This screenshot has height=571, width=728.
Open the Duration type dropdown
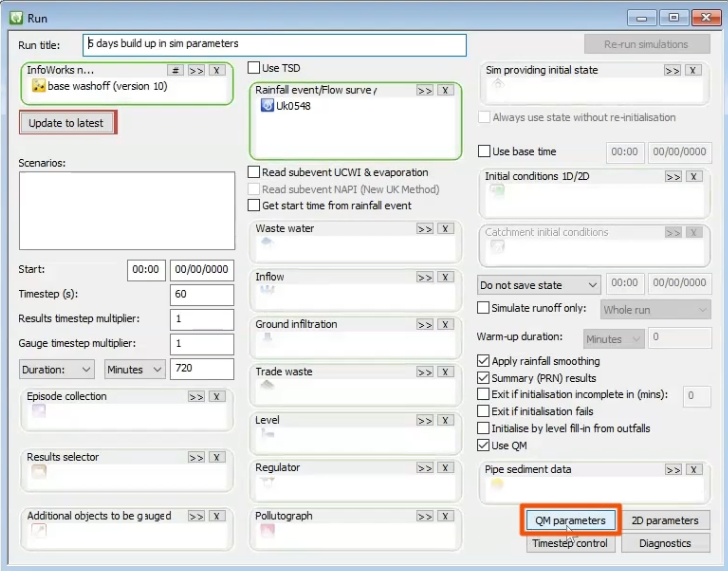click(57, 370)
